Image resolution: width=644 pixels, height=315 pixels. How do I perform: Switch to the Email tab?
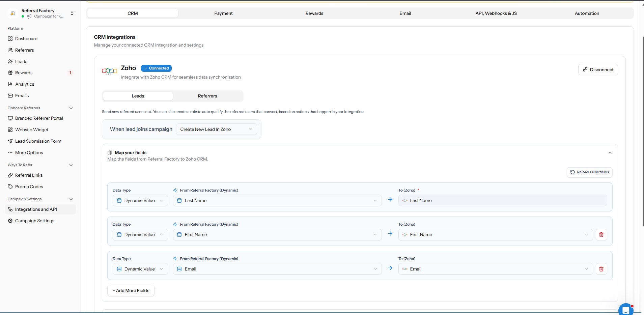405,13
